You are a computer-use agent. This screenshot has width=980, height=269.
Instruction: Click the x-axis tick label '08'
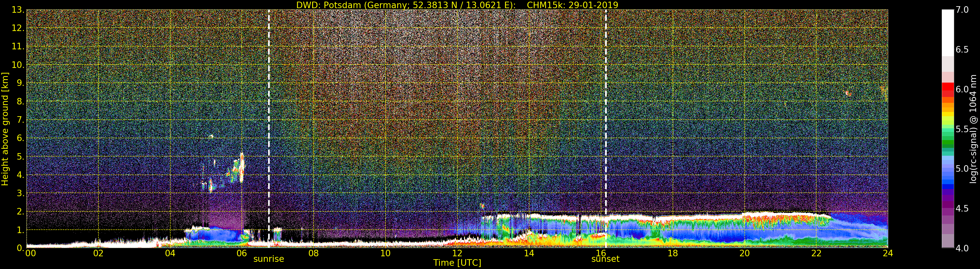click(x=313, y=253)
